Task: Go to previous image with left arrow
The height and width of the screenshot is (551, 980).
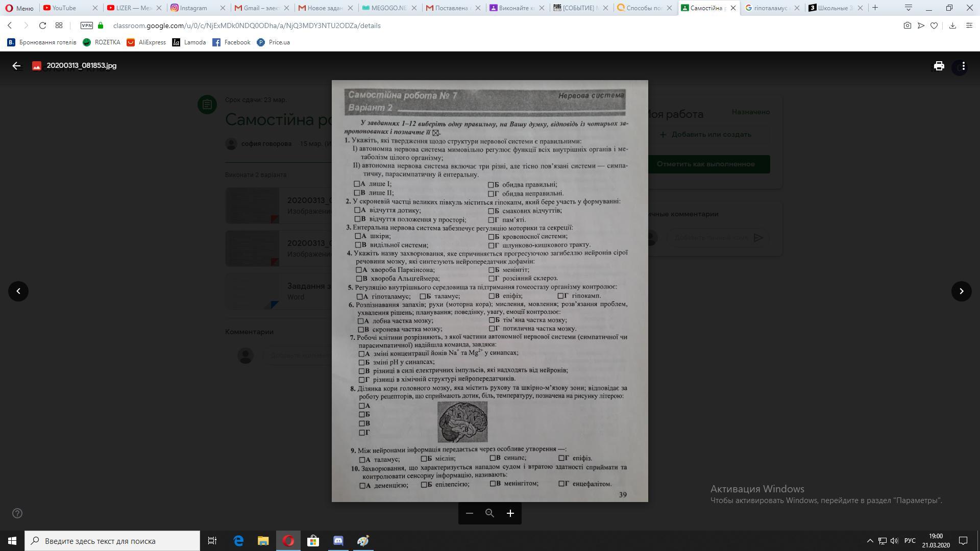Action: tap(18, 291)
